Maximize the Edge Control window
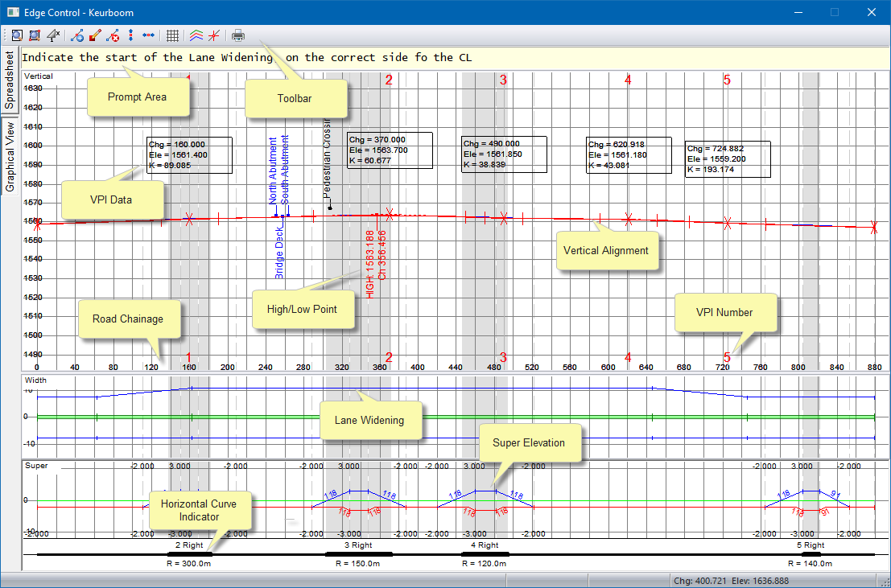This screenshot has height=588, width=891. 834,12
